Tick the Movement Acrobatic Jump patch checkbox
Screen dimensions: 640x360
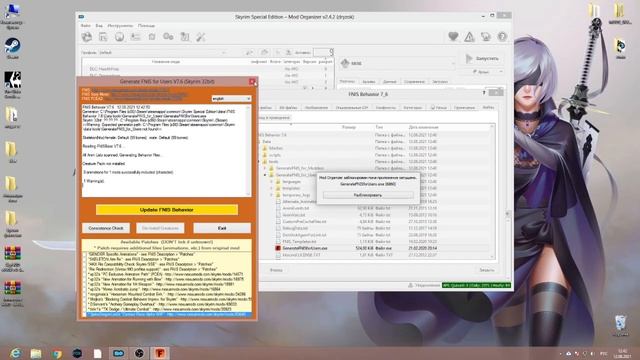(84, 289)
